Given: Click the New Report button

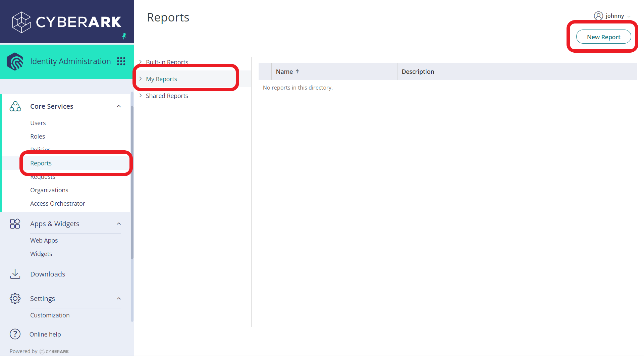Looking at the screenshot, I should tap(603, 37).
